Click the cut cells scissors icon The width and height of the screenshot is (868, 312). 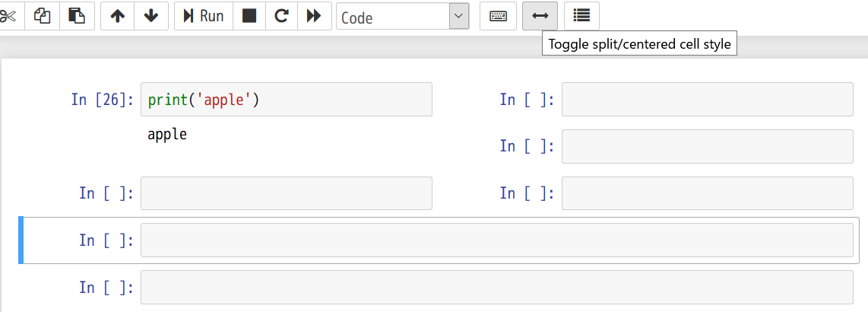[9, 16]
